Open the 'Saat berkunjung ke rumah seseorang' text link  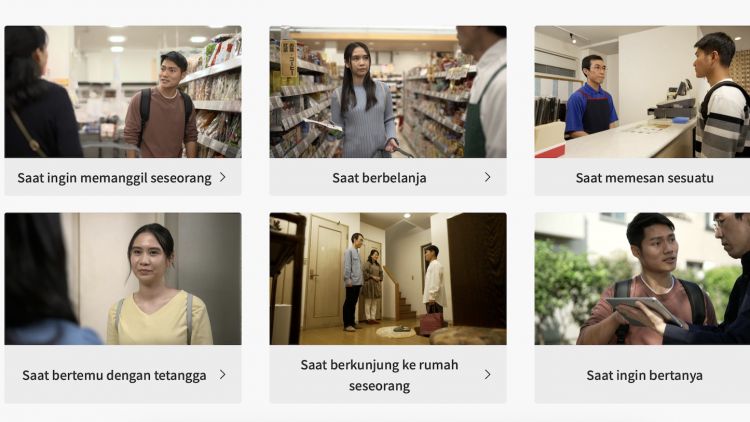379,375
